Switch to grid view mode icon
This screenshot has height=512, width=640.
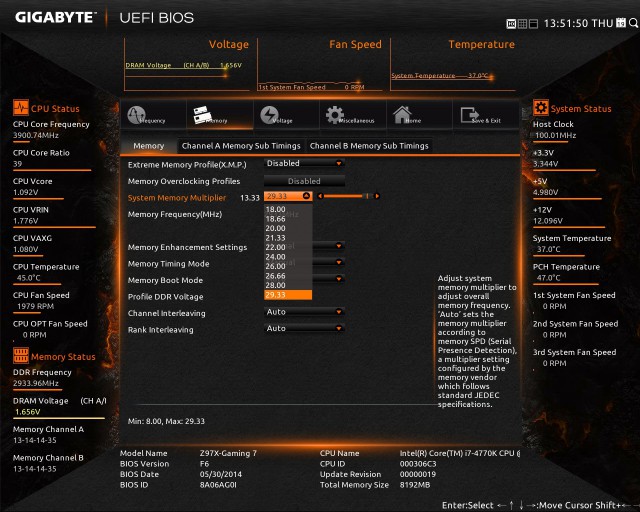click(x=522, y=24)
